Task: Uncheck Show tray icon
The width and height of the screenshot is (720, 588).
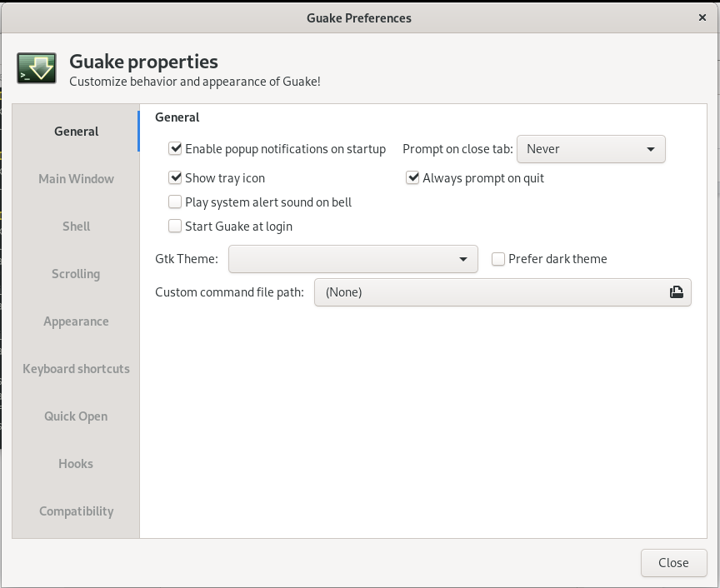Action: pos(176,177)
